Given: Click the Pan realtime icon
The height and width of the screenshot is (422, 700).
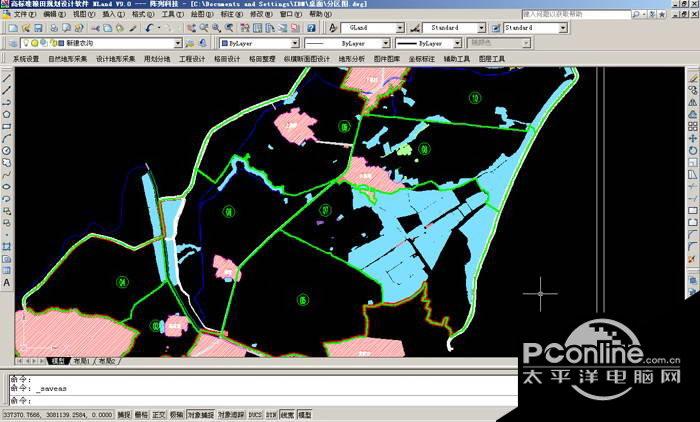Looking at the screenshot, I should 191,28.
